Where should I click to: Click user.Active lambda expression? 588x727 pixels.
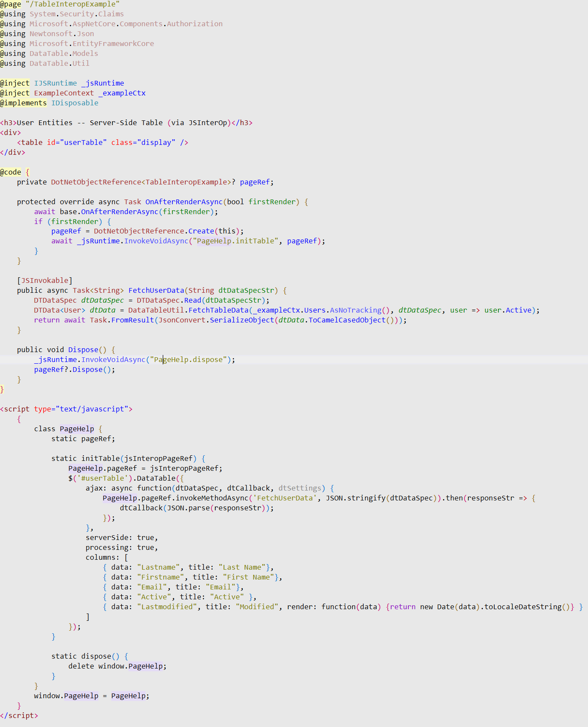[x=508, y=311]
